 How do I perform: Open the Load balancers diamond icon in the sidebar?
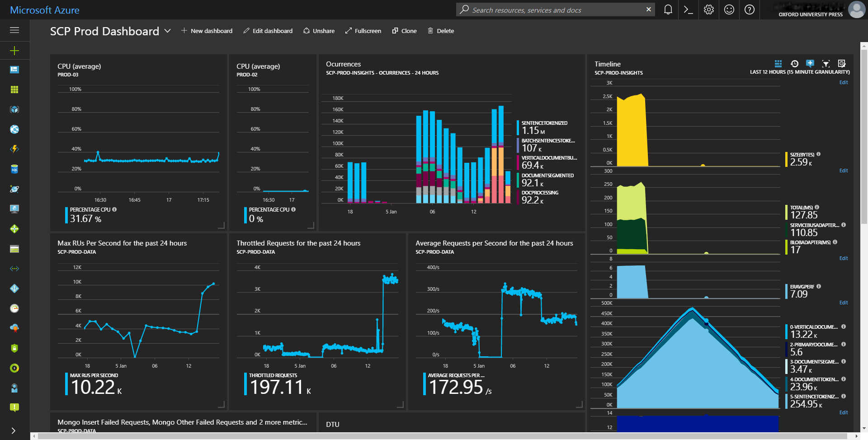click(x=14, y=229)
